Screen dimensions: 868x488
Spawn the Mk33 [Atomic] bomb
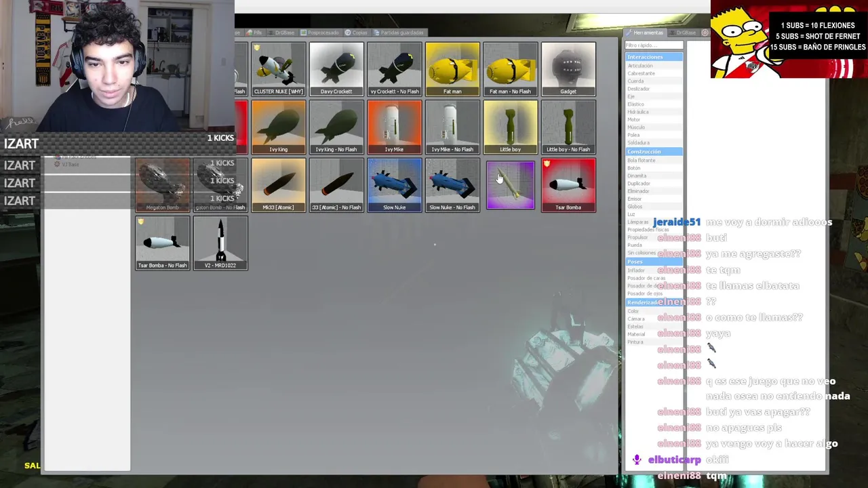click(278, 185)
